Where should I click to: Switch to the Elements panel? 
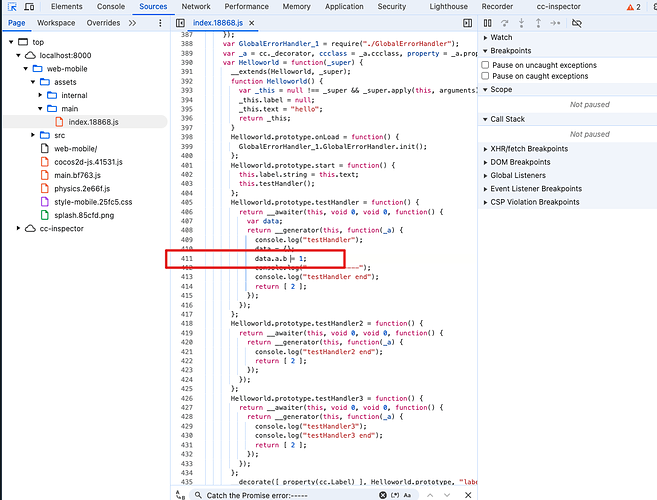point(67,7)
